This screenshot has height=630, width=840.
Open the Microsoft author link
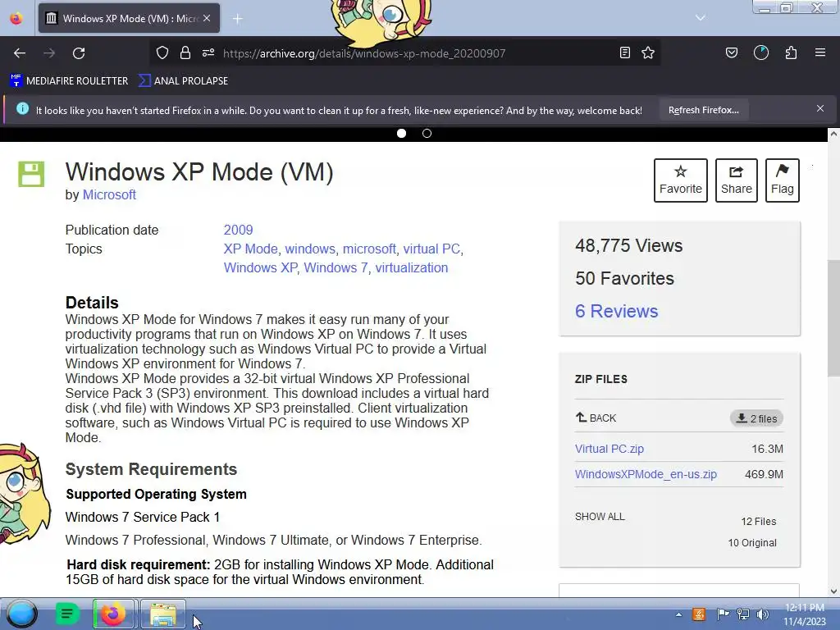(109, 194)
